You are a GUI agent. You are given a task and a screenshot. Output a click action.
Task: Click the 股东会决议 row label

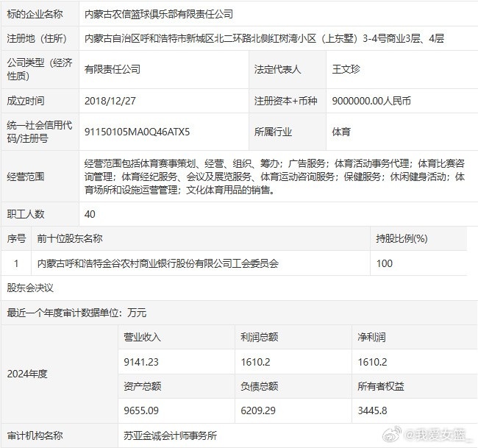tap(30, 287)
